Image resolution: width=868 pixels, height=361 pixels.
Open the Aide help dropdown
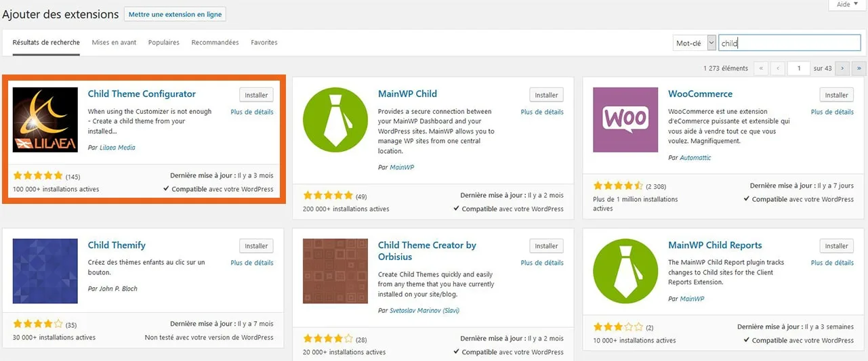[847, 4]
